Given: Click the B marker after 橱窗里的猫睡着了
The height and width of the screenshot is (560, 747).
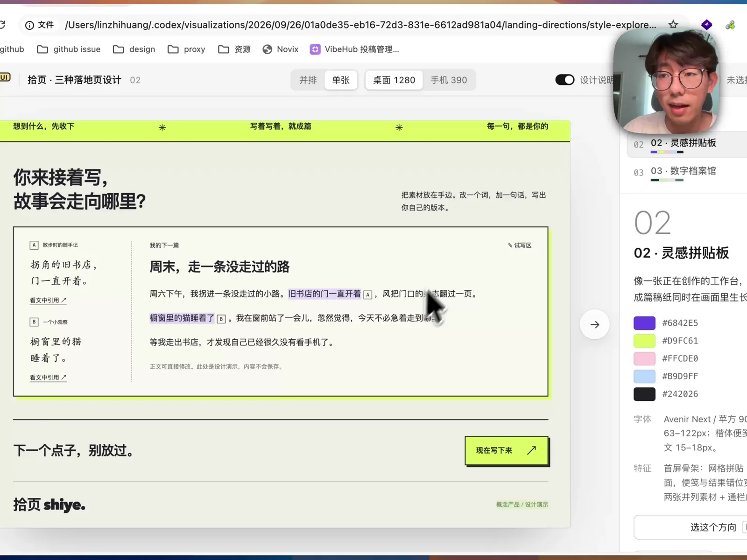Looking at the screenshot, I should pos(221,319).
